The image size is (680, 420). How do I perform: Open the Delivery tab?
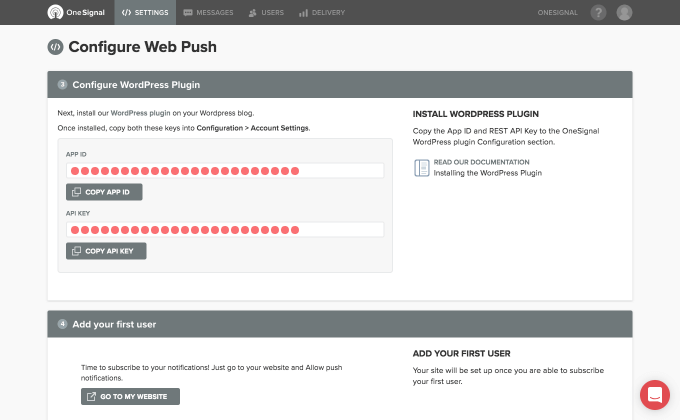point(322,13)
